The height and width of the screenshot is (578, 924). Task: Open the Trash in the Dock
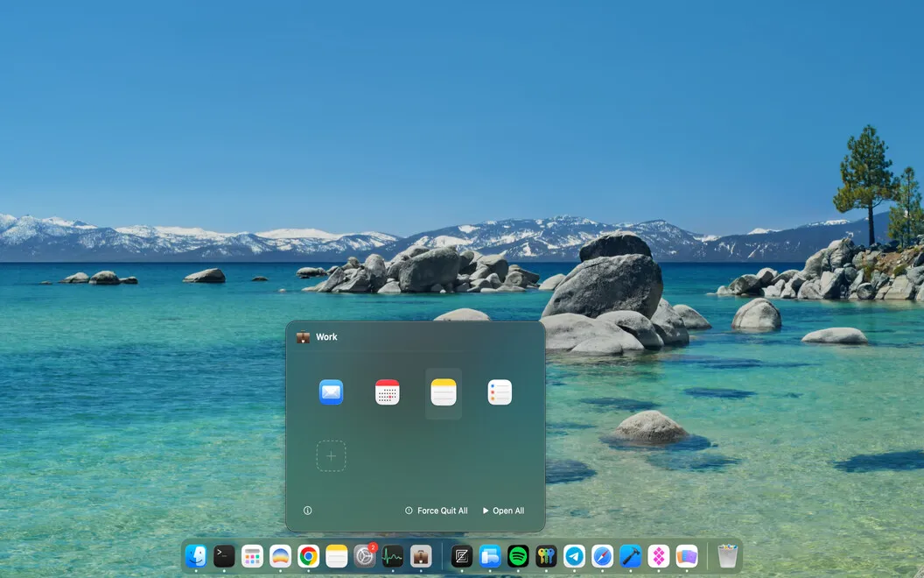tap(728, 556)
